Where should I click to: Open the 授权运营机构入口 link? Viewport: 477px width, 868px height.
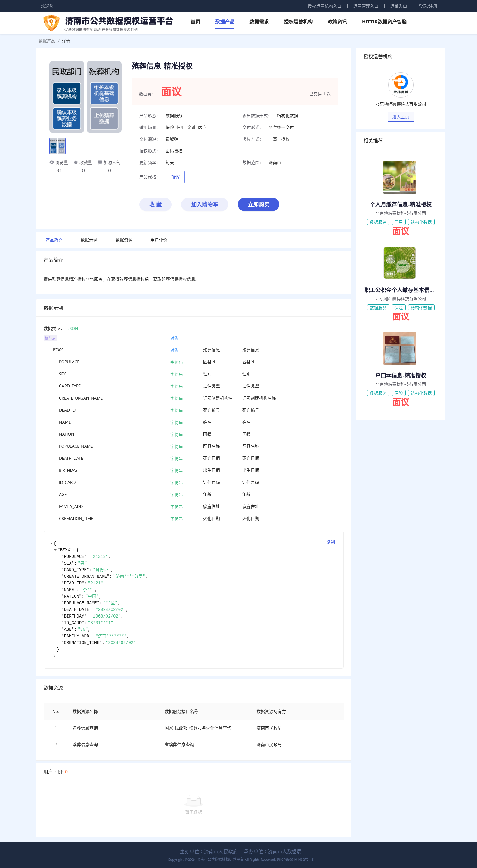324,6
